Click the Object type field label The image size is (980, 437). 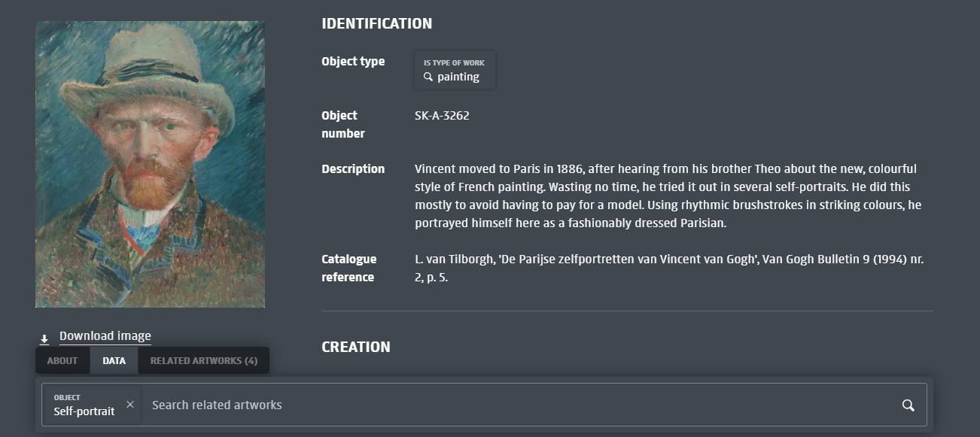click(x=353, y=62)
